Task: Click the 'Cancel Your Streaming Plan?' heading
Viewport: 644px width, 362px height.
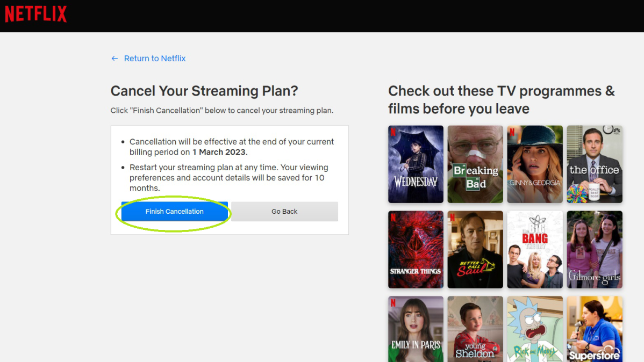Action: click(204, 91)
